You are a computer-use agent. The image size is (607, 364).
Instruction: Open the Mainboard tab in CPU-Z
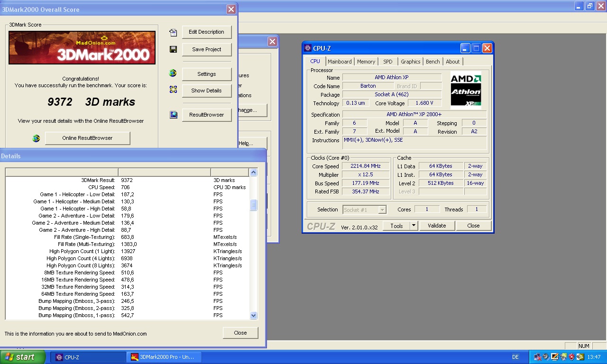coord(340,62)
